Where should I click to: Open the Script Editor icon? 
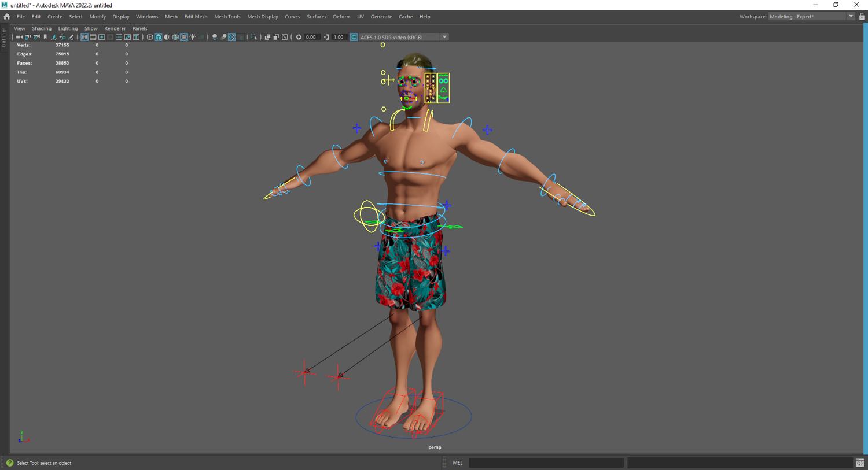(860, 463)
